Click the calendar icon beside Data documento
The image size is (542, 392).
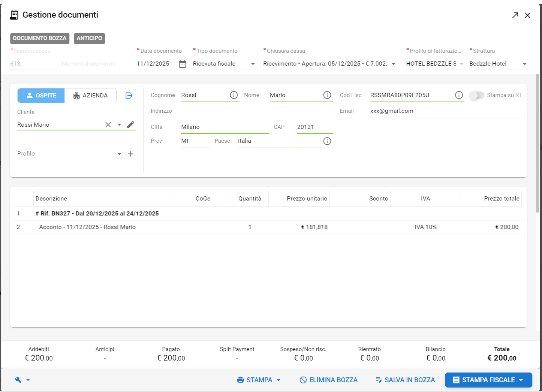click(x=183, y=64)
